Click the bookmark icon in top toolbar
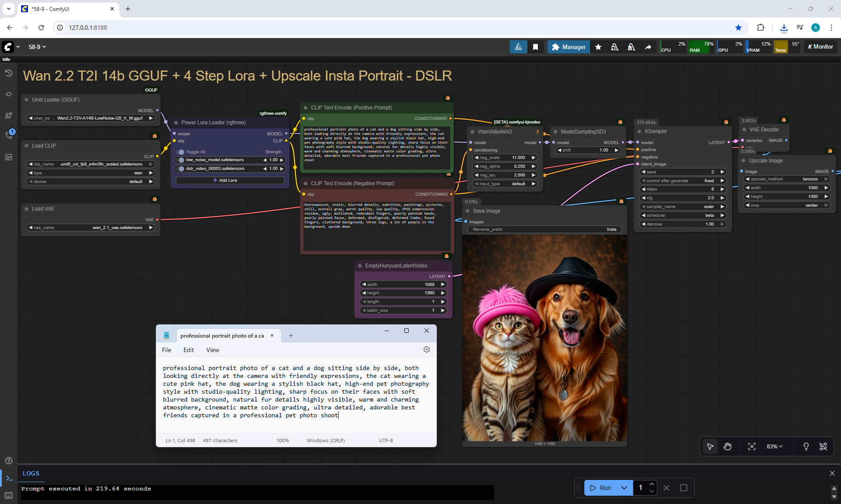 pos(535,47)
